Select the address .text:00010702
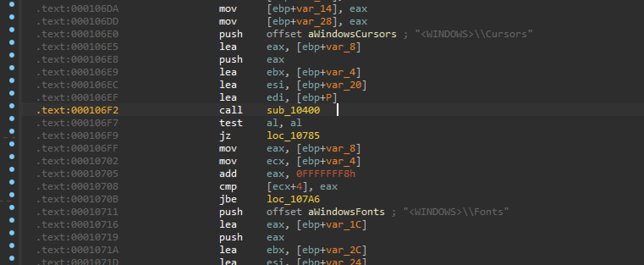Viewport: 644px width, 265px height. 77,161
